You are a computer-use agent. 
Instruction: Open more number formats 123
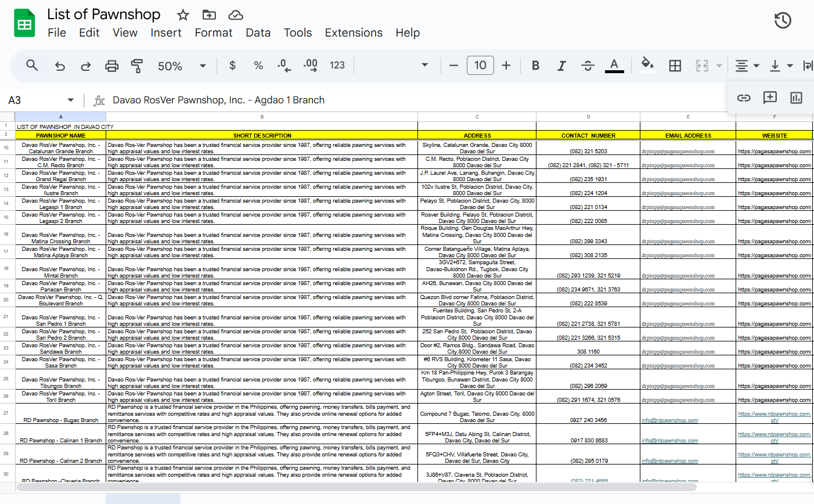337,66
